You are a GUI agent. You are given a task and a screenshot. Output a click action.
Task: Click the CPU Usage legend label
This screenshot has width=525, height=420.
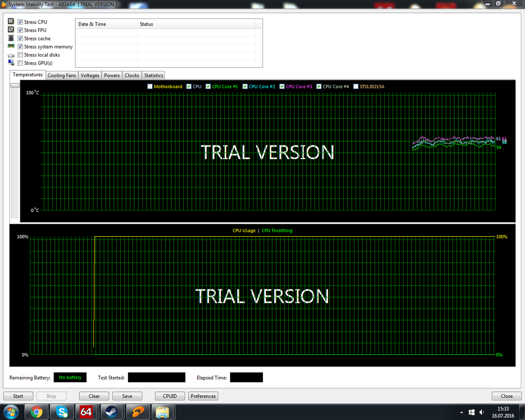244,230
